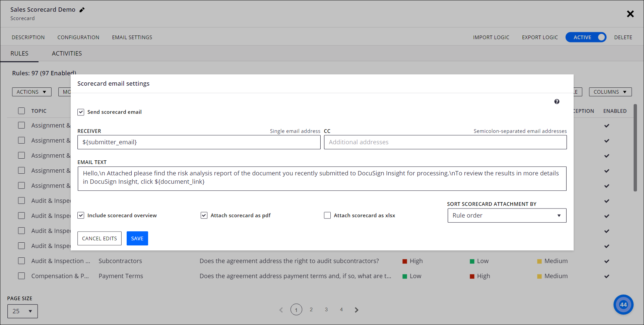Viewport: 644px width, 325px height.
Task: Open the help question mark icon
Action: tap(557, 101)
